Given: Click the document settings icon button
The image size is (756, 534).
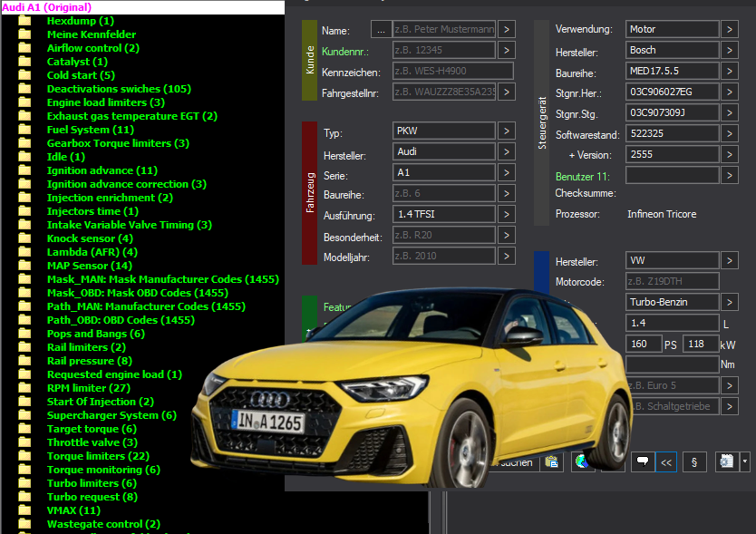Looking at the screenshot, I should (727, 462).
